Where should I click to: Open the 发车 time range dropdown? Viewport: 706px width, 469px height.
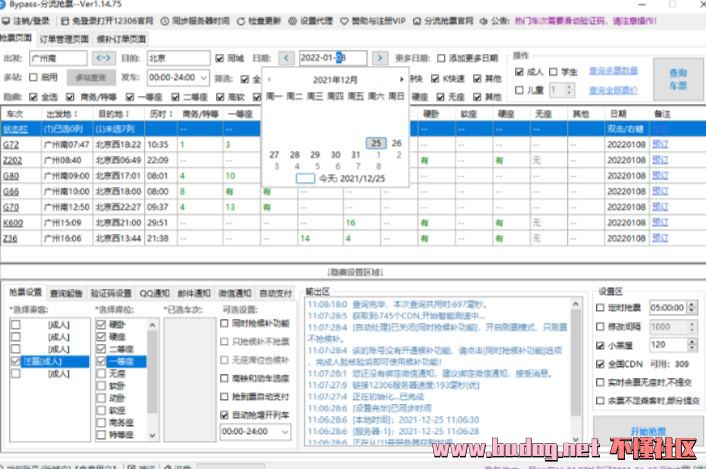[205, 77]
